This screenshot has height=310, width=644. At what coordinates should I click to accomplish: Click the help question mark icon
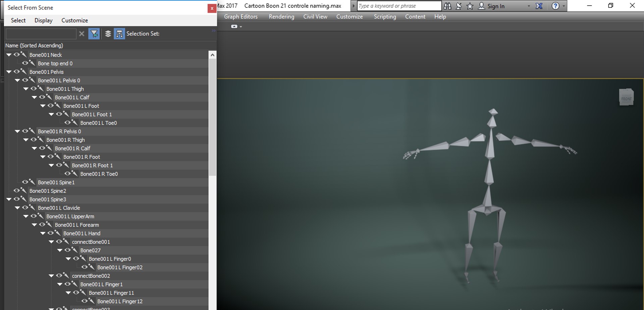pyautogui.click(x=555, y=6)
